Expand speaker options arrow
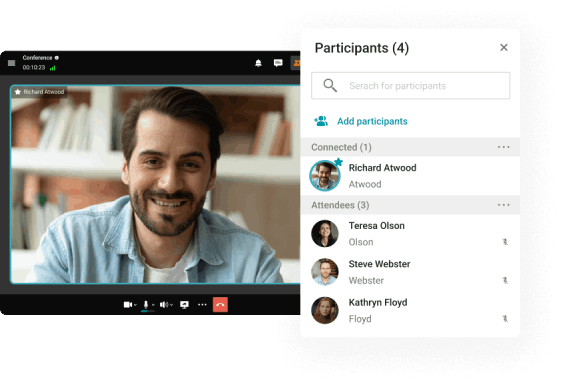This screenshot has width=561, height=383. point(171,305)
